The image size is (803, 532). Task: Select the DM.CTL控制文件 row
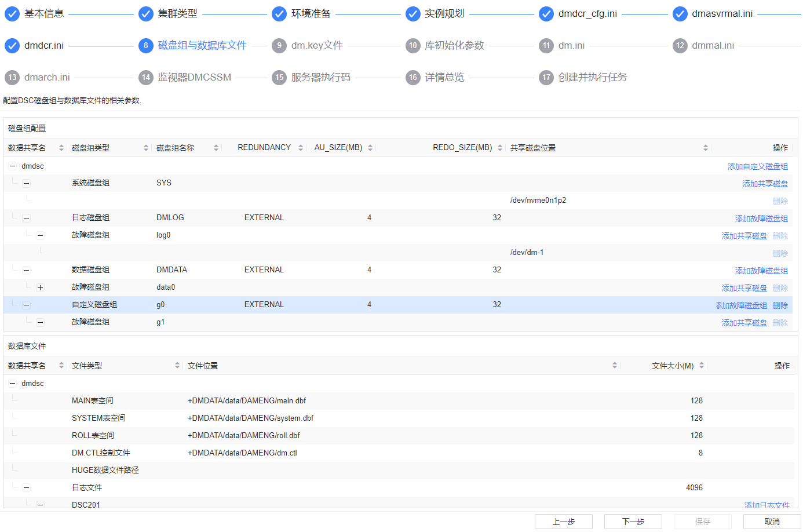pos(399,453)
